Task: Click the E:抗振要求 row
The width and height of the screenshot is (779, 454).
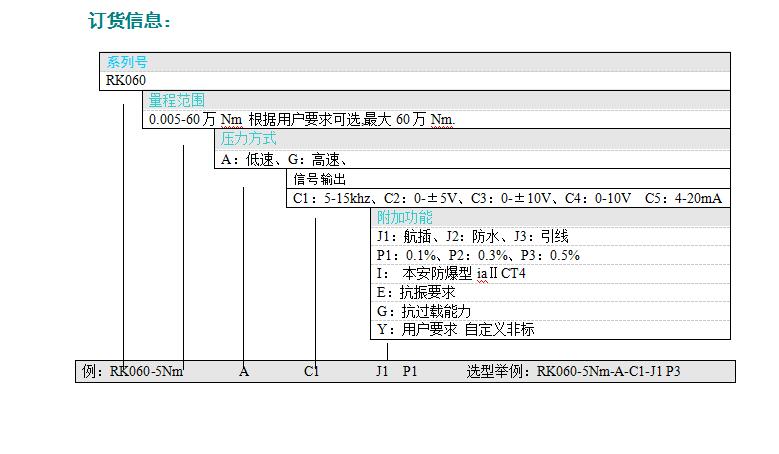Action: (415, 292)
